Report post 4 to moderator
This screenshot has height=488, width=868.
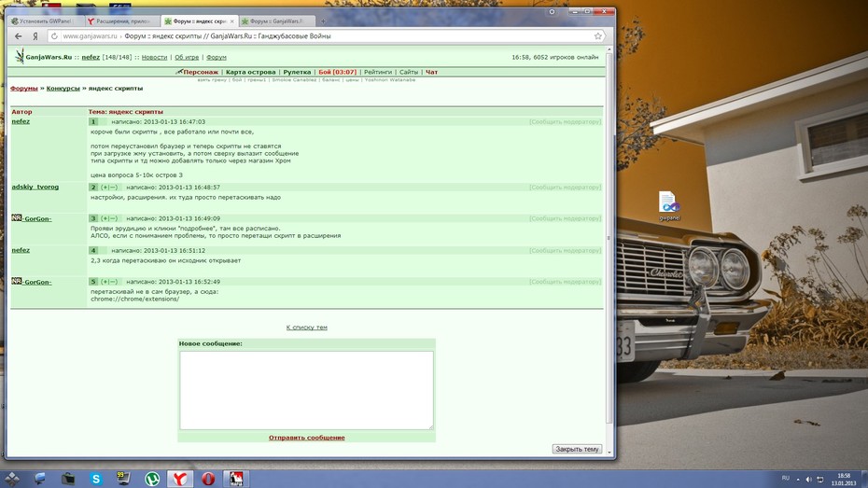pyautogui.click(x=565, y=251)
